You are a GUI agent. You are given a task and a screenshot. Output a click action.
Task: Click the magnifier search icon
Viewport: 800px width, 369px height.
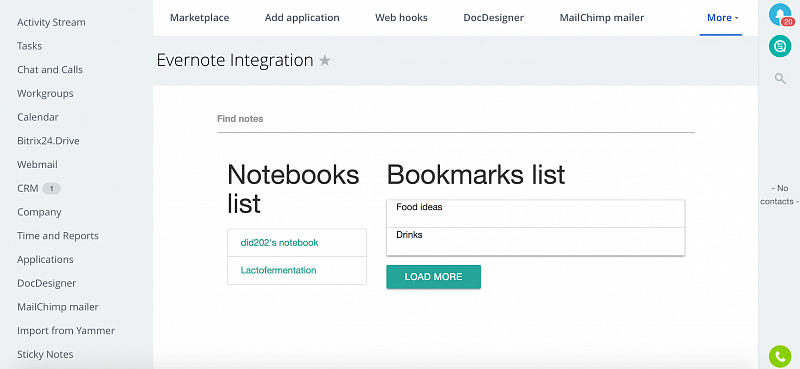[x=780, y=79]
